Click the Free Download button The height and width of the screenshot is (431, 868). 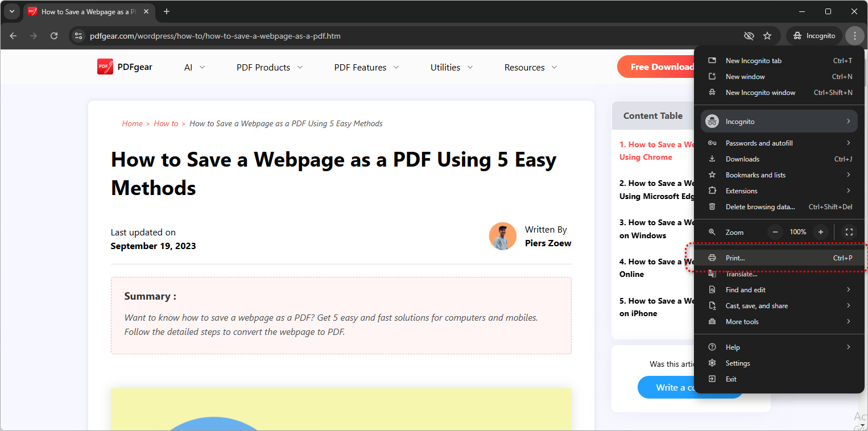(656, 67)
